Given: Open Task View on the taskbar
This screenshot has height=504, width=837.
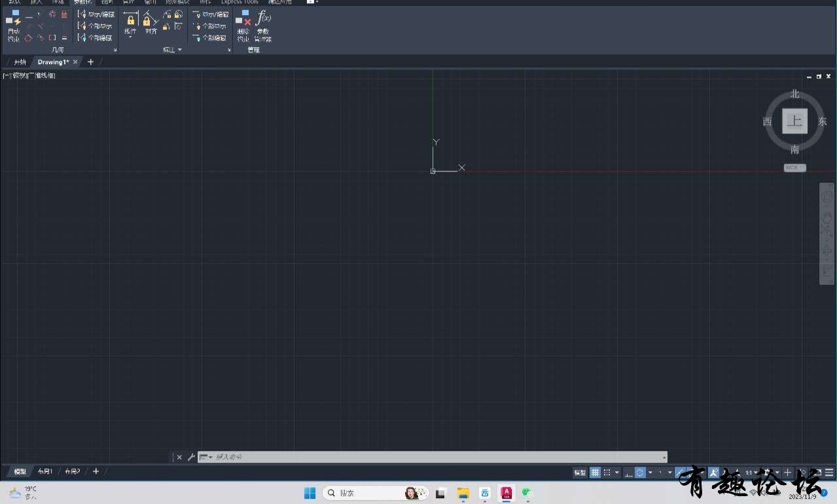Looking at the screenshot, I should click(x=441, y=493).
